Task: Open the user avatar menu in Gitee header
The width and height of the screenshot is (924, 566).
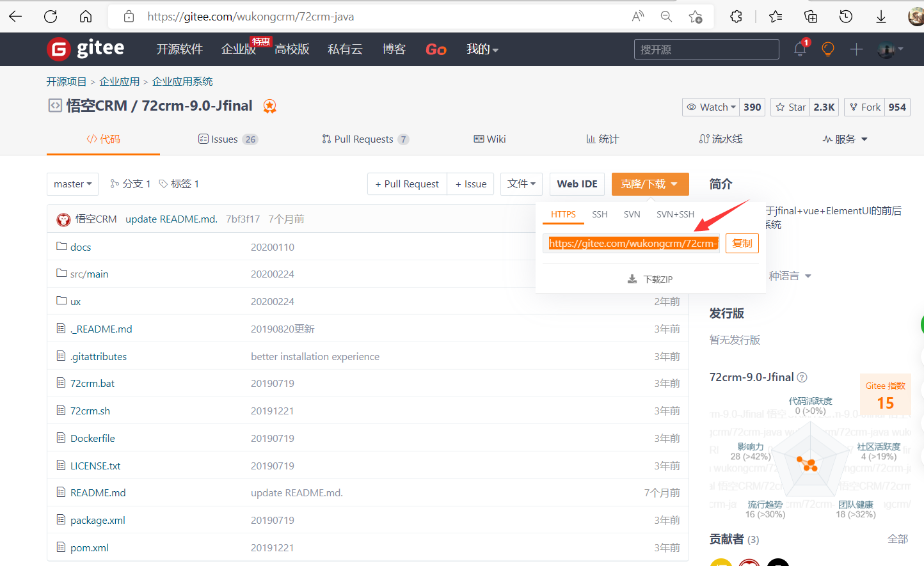Action: click(890, 49)
